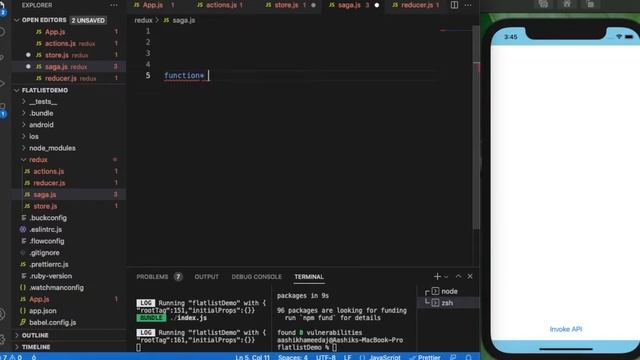Close the terminal panel
Viewport: 640px width, 360px height.
click(x=470, y=276)
